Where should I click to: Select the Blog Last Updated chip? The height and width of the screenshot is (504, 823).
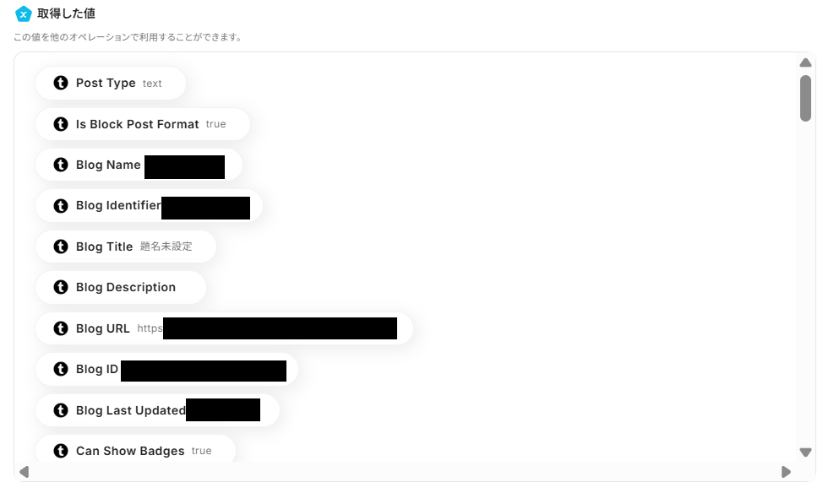tap(157, 410)
